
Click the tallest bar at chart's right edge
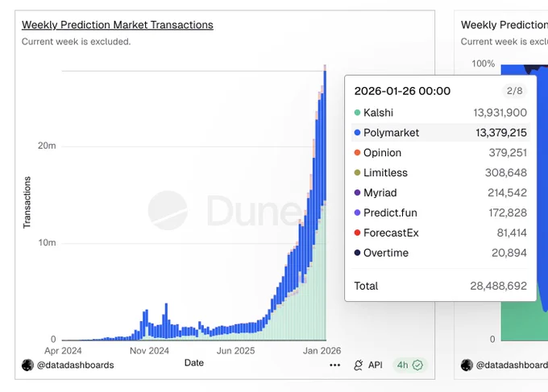(325, 203)
